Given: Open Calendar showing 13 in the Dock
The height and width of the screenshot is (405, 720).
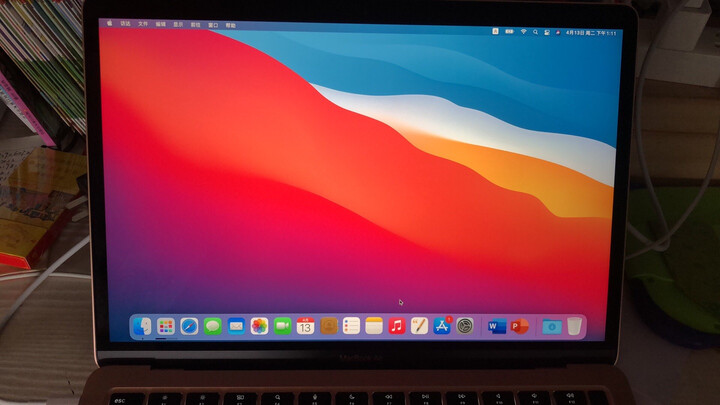Looking at the screenshot, I should tap(305, 326).
